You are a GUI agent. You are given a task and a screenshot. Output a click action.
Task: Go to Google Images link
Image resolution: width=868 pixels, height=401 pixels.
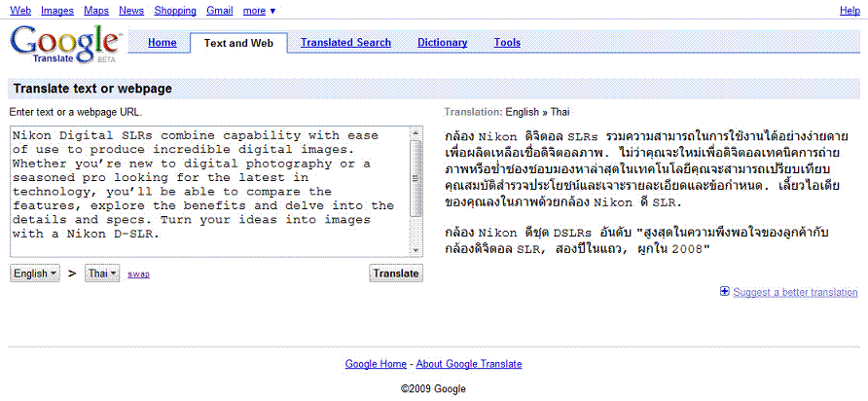56,10
